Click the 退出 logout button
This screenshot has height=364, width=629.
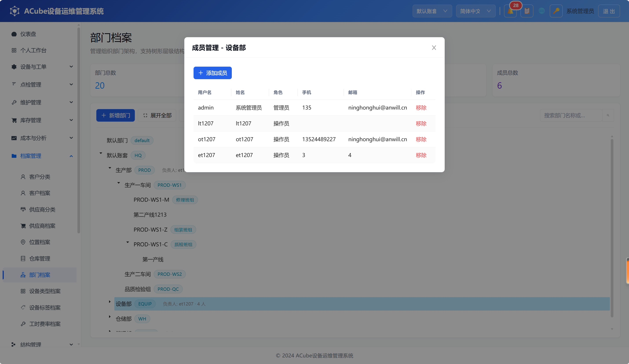[x=609, y=11]
